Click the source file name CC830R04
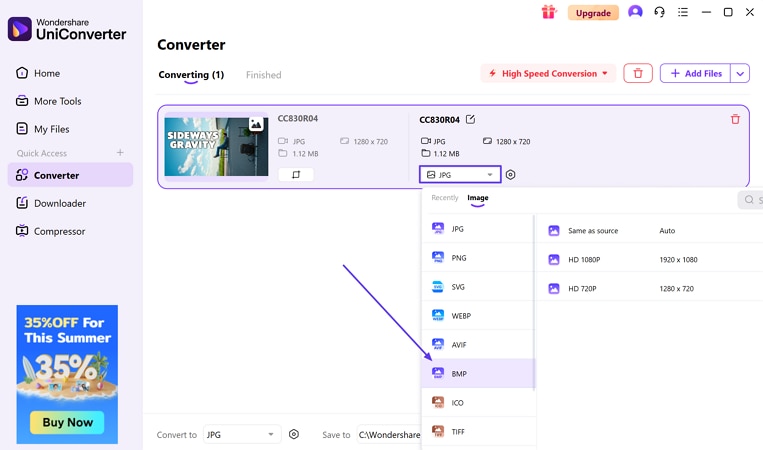Screen dimensions: 763x450 coord(298,118)
